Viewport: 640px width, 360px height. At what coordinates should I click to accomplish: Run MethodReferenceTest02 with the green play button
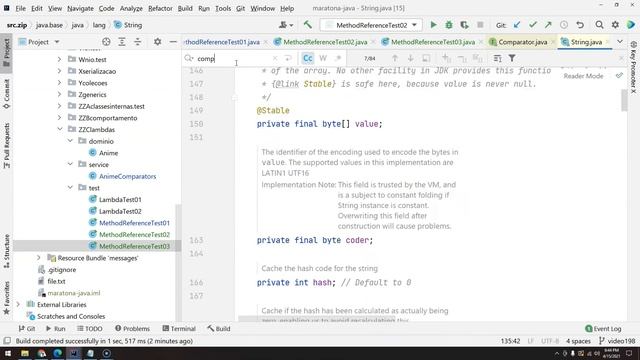pos(433,25)
